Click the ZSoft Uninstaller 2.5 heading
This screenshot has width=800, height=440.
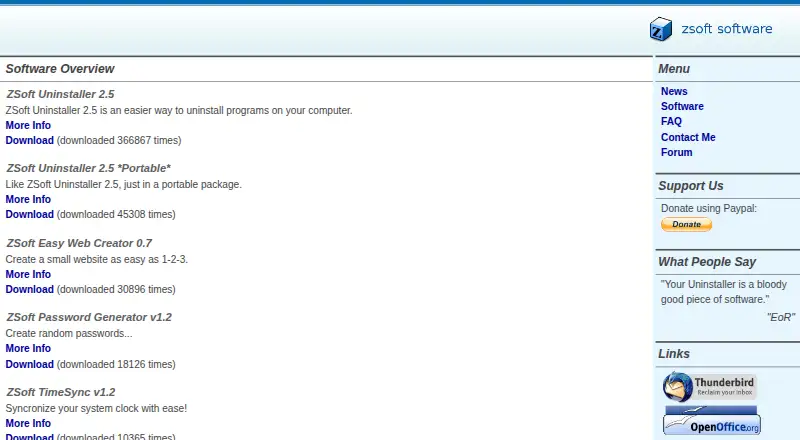(60, 94)
